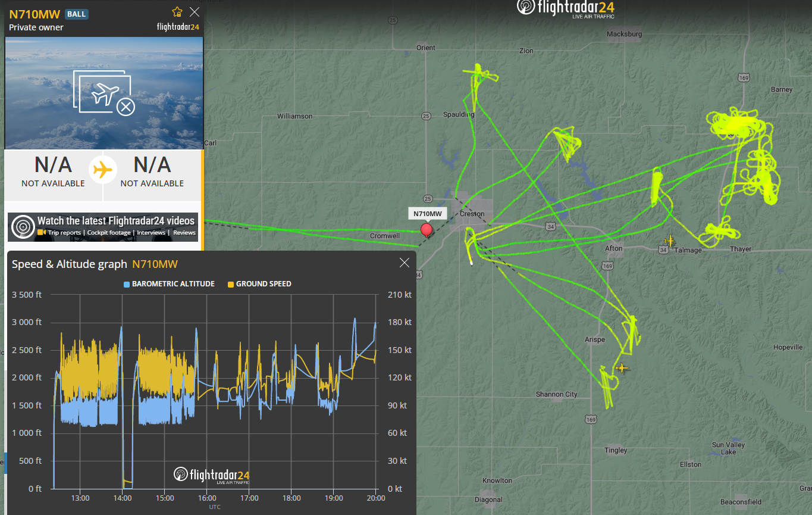Click the Knowlton town label
812x515 pixels.
click(497, 480)
